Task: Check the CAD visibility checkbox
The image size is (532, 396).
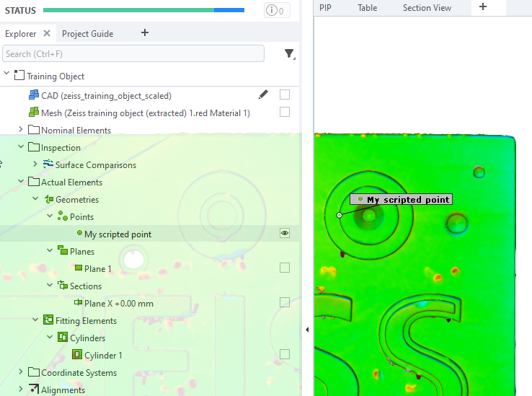Action: click(285, 94)
